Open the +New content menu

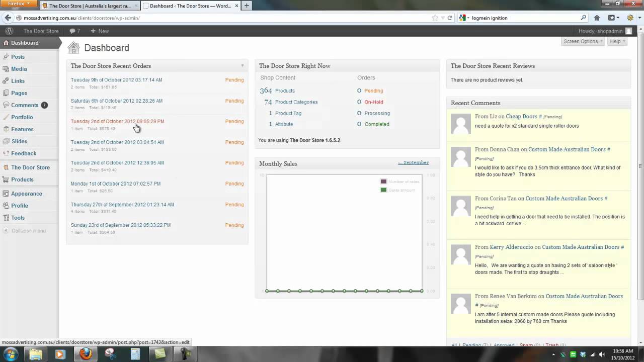click(x=100, y=31)
